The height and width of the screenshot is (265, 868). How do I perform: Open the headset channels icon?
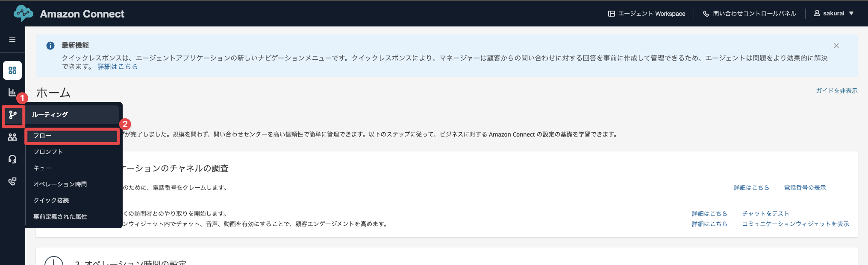(x=12, y=159)
